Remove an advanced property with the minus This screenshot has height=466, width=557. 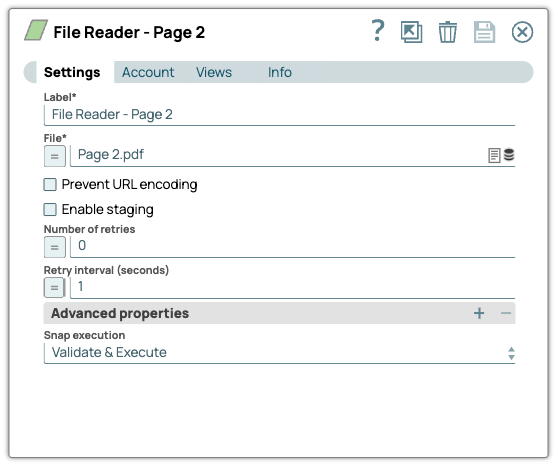(506, 313)
